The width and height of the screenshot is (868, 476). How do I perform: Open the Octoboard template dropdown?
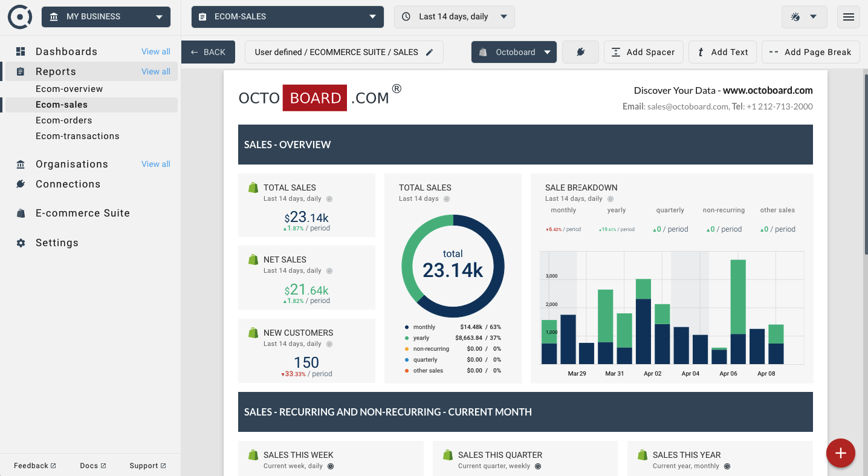click(x=514, y=52)
